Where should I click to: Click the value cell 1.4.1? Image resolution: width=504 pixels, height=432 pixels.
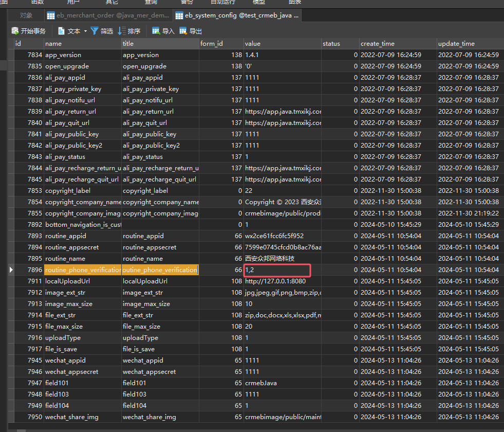pyautogui.click(x=282, y=55)
